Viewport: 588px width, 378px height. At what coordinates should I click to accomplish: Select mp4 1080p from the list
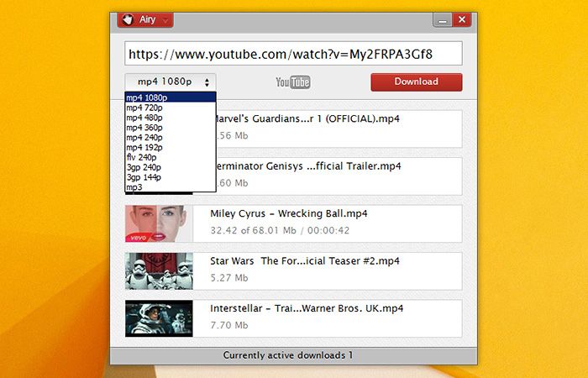coord(171,97)
